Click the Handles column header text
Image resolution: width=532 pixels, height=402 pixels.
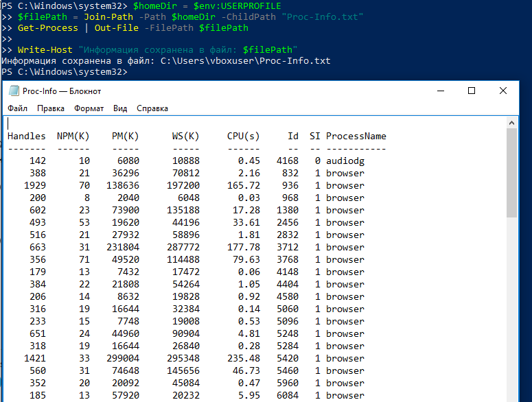coord(27,137)
